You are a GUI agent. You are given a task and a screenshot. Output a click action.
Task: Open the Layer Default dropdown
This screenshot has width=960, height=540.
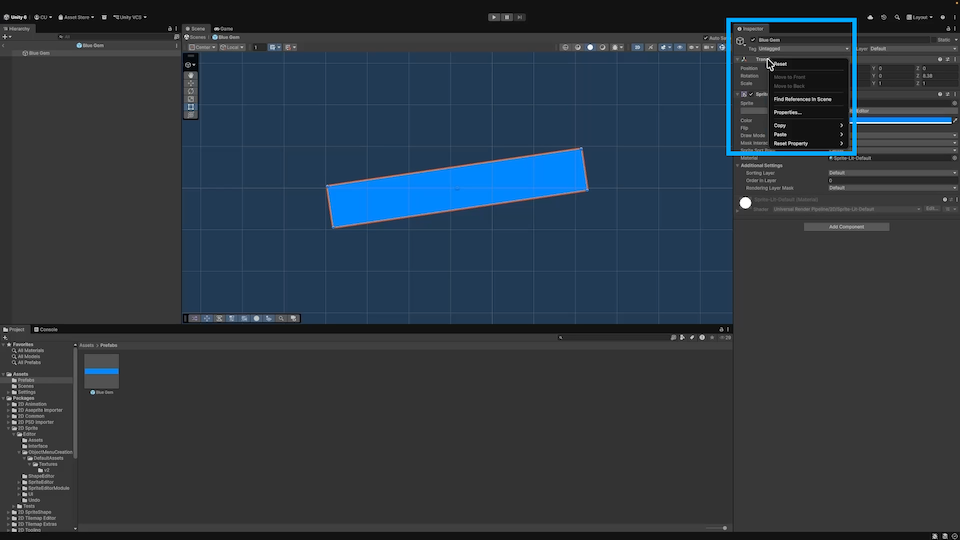pyautogui.click(x=913, y=49)
